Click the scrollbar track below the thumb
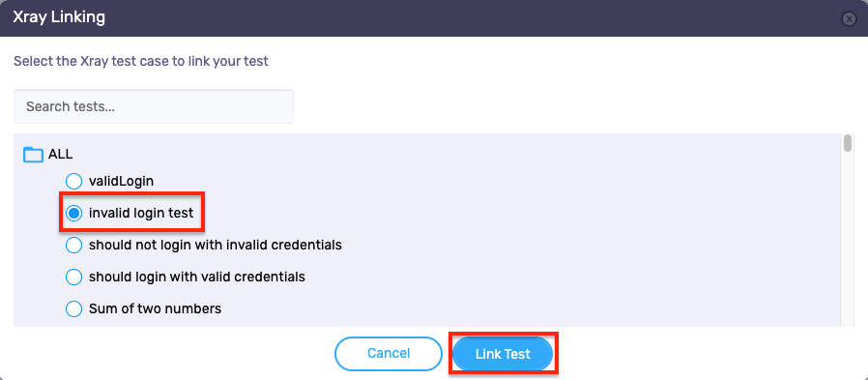 pyautogui.click(x=848, y=238)
